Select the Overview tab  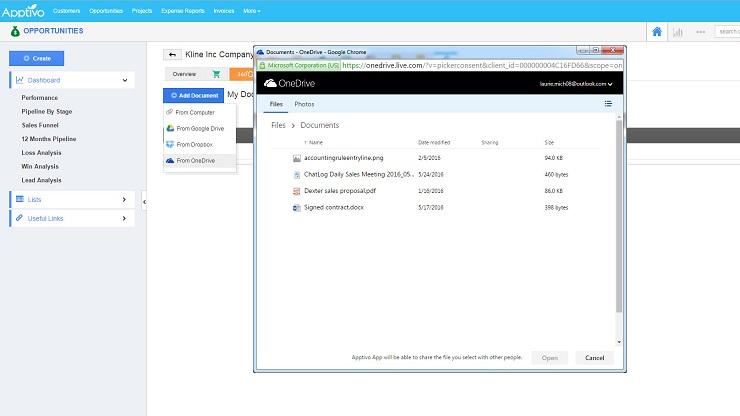click(184, 74)
